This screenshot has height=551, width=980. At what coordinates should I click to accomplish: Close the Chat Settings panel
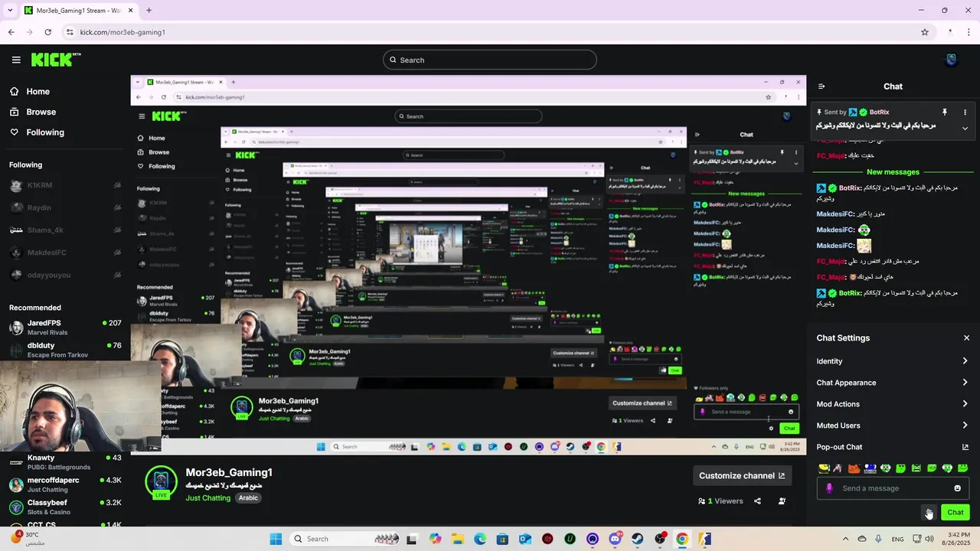(x=966, y=337)
